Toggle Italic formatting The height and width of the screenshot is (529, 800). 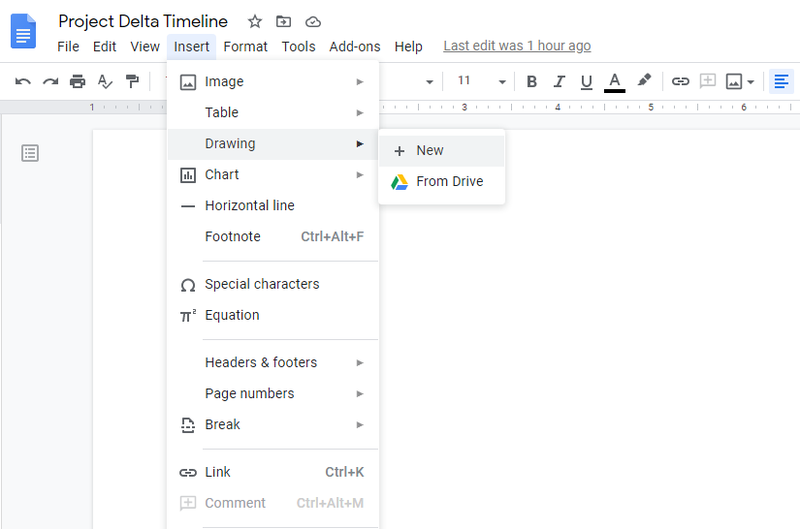[559, 81]
